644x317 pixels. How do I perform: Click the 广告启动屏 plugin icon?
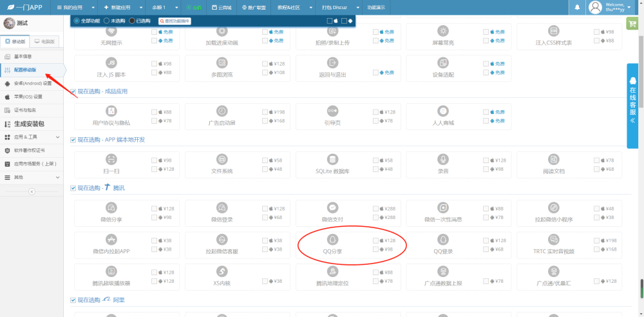pos(222,111)
